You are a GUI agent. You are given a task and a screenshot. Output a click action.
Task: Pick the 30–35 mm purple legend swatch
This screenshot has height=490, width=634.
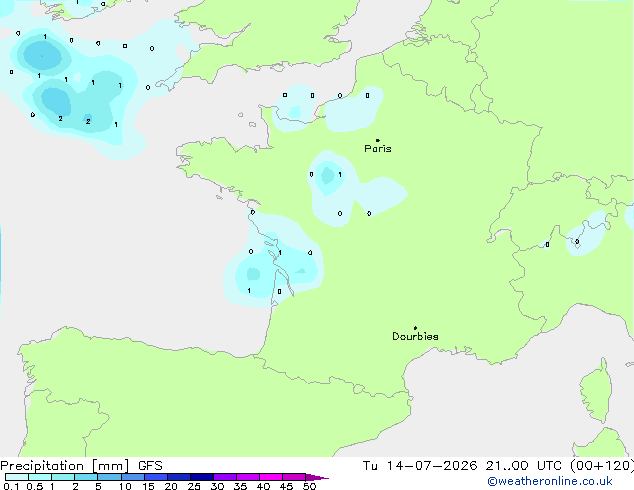click(x=225, y=477)
